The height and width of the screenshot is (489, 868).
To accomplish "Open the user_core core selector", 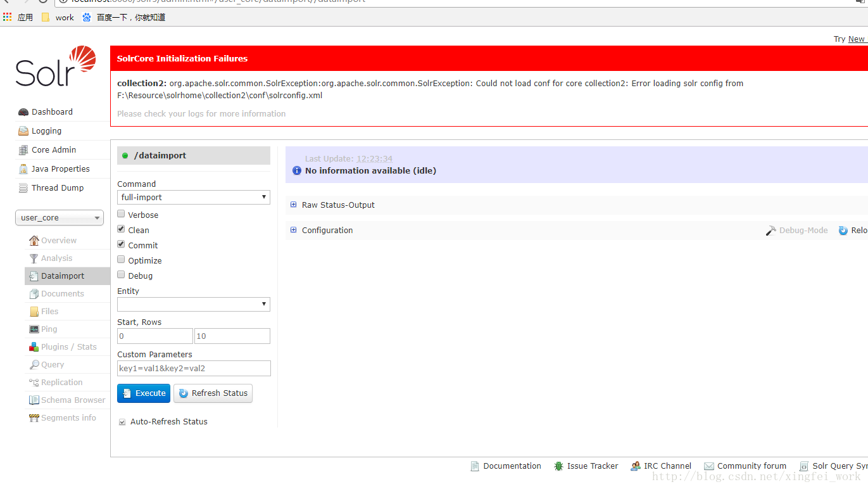I will [x=60, y=218].
